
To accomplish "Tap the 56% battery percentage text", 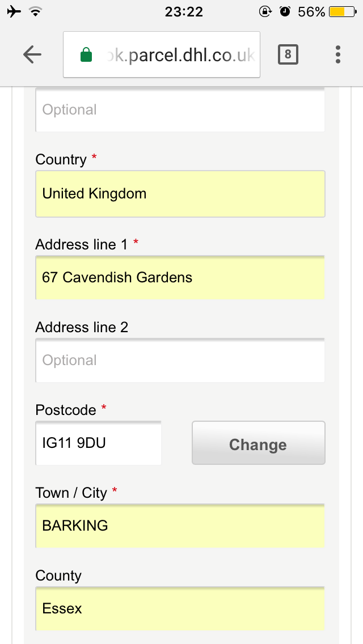I will [311, 11].
